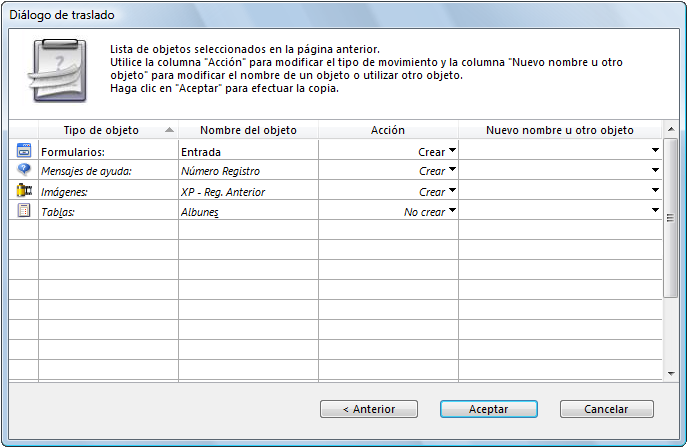Expand new name dropdown for Albunes row
The height and width of the screenshot is (448, 687).
[x=655, y=210]
